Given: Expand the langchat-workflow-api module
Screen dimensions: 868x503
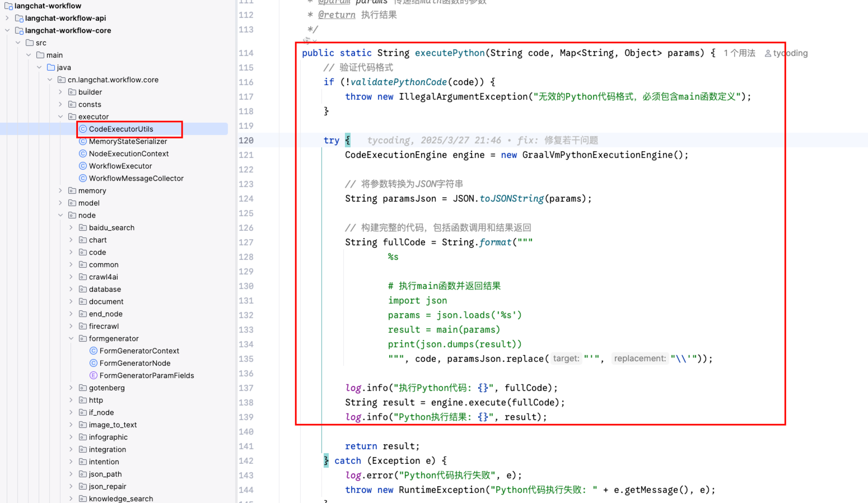Looking at the screenshot, I should tap(7, 18).
